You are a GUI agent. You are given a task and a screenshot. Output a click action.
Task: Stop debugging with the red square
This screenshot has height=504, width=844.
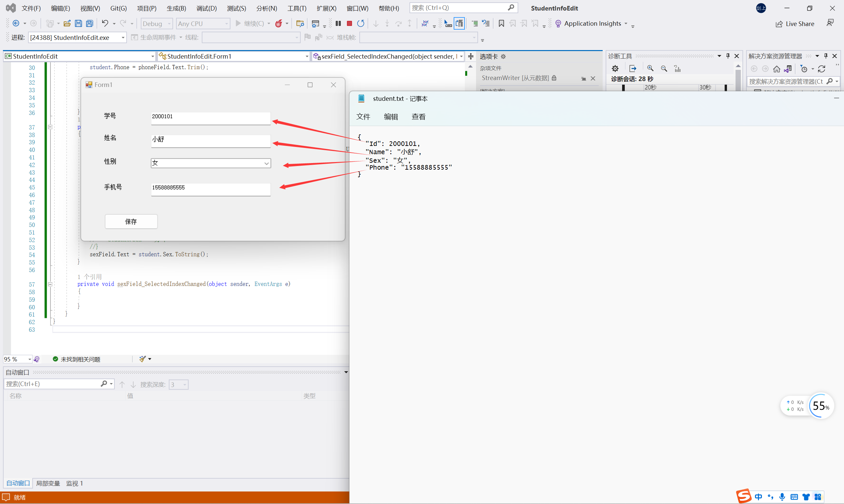349,23
